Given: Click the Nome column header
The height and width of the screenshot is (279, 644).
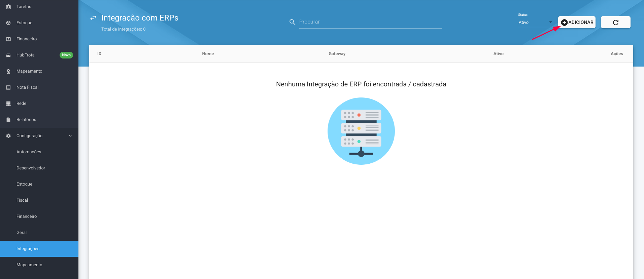Looking at the screenshot, I should coord(208,54).
